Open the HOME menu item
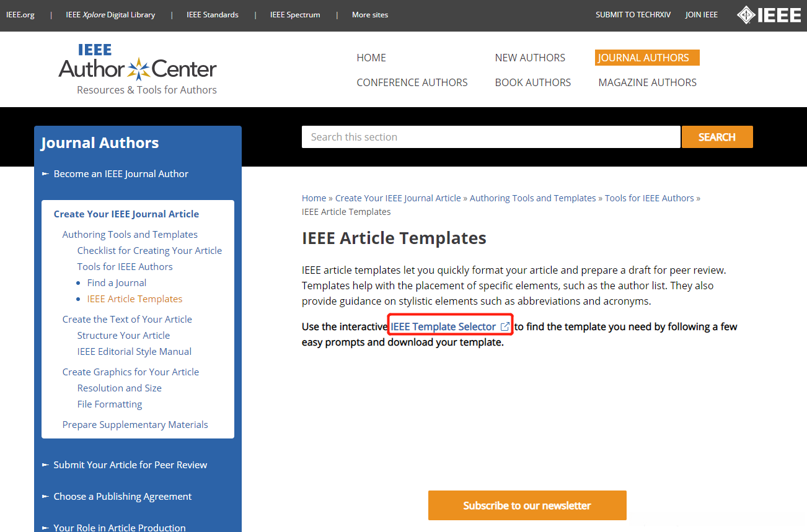The width and height of the screenshot is (807, 532). (371, 58)
